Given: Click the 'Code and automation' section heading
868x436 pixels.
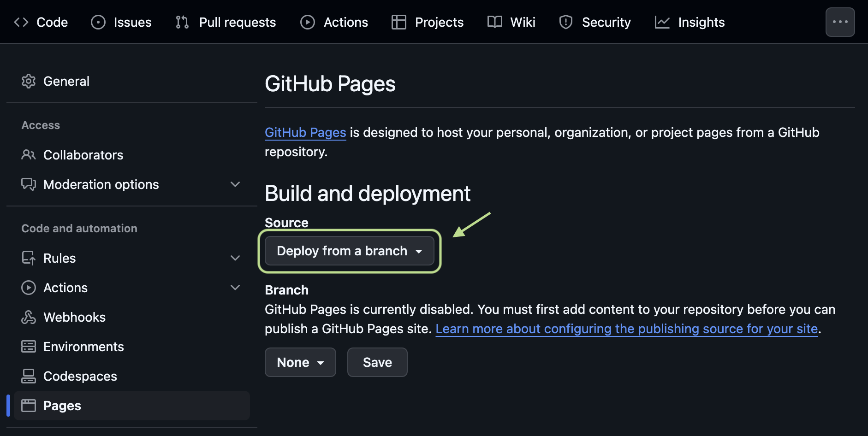Looking at the screenshot, I should (x=79, y=229).
